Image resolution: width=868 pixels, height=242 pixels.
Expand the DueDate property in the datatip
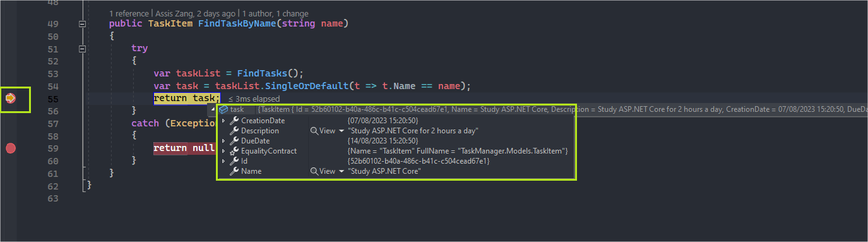(223, 141)
